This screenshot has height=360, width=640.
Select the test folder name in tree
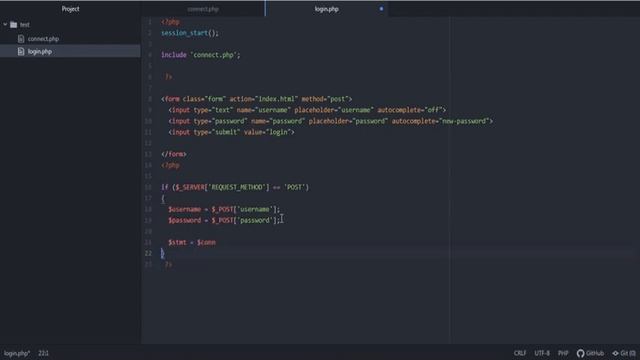click(24, 24)
